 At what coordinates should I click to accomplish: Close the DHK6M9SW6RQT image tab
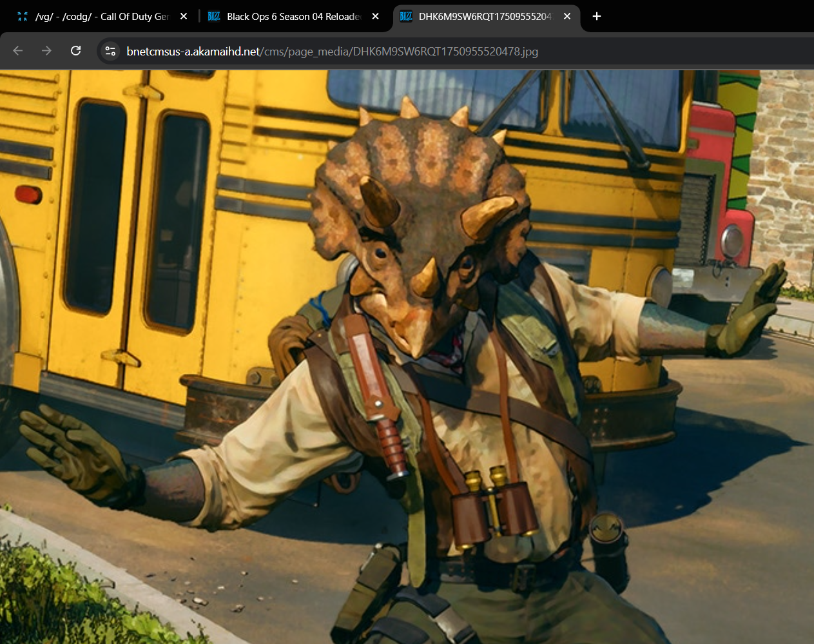tap(567, 16)
